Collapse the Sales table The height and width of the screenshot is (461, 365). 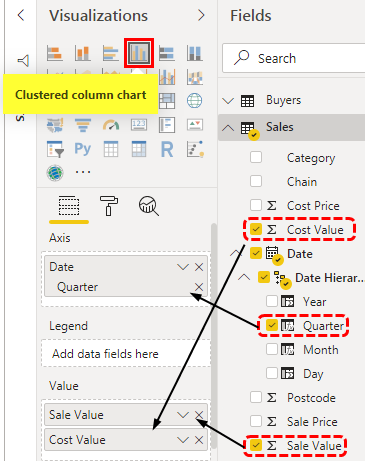(x=228, y=128)
